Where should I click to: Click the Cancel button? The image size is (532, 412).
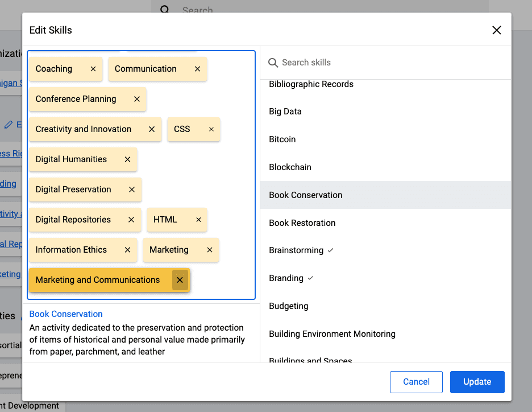pos(416,382)
